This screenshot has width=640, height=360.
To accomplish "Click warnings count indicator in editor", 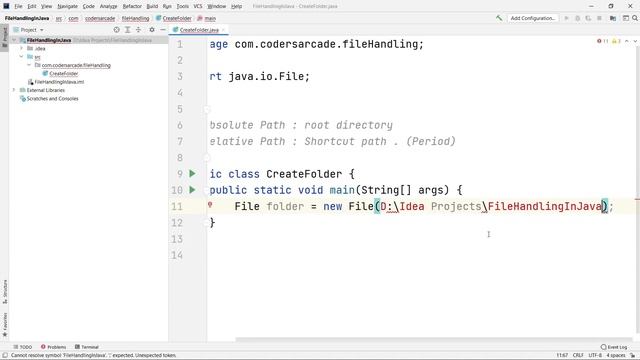I will point(616,41).
